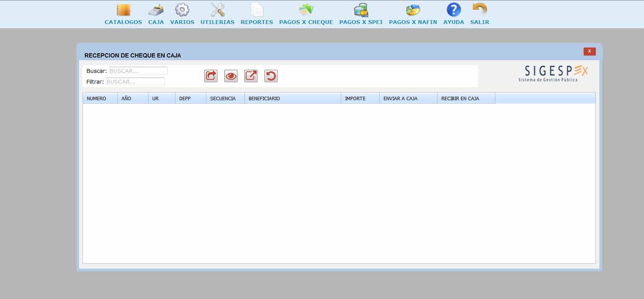644x299 pixels.
Task: Sort by the UR column header
Action: click(162, 98)
